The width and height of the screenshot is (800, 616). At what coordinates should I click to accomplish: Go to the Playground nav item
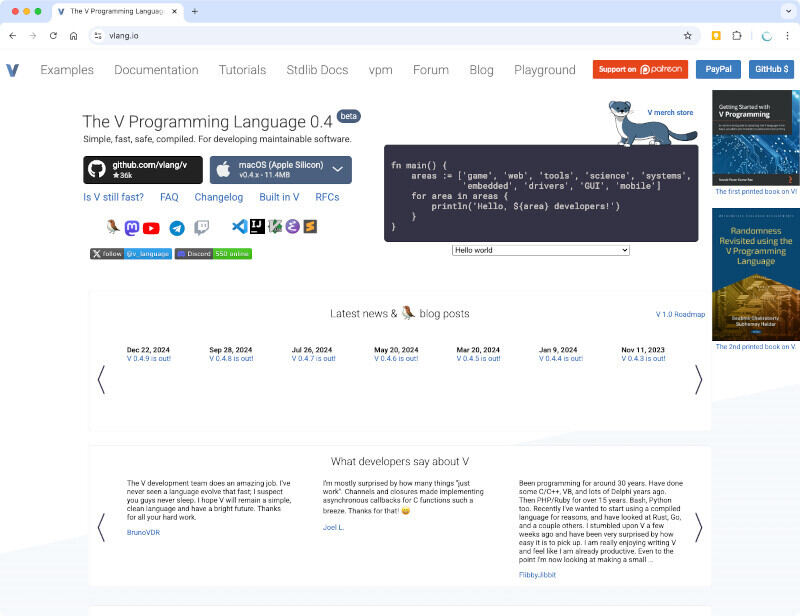pos(544,70)
